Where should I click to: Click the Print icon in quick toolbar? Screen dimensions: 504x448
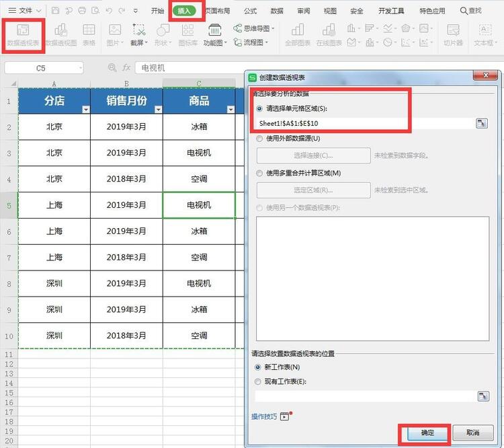pyautogui.click(x=82, y=11)
